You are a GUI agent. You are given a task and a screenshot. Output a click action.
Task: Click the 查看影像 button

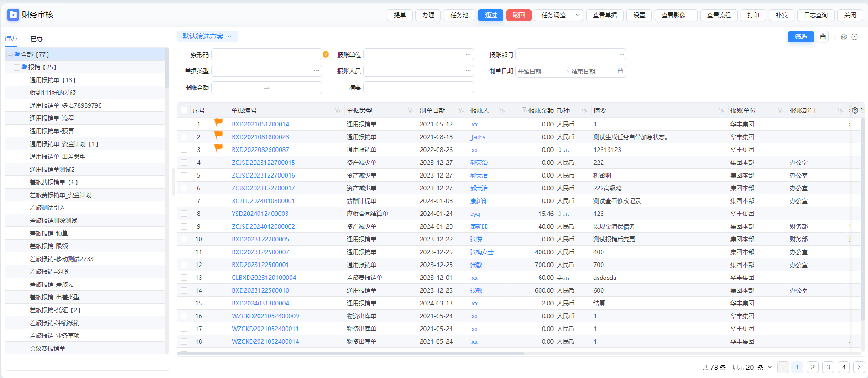676,15
